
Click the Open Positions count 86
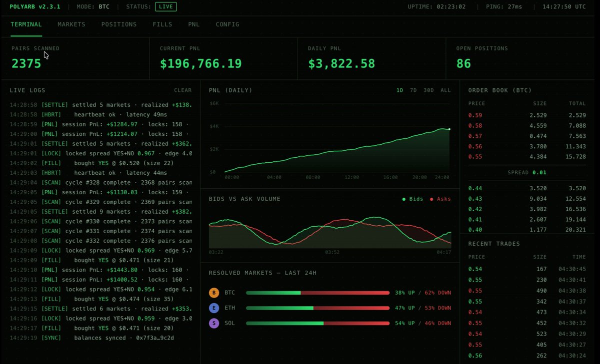463,63
